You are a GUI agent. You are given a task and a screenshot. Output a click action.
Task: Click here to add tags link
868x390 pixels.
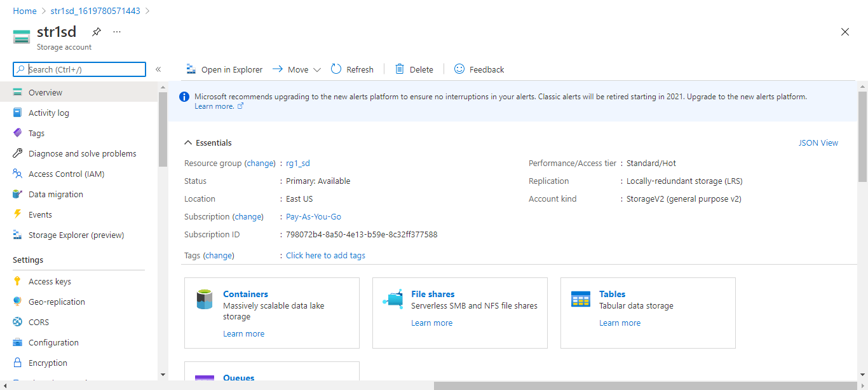pos(325,256)
